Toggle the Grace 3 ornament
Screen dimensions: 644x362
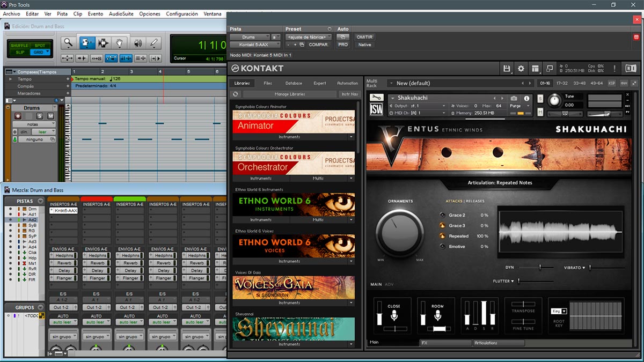(443, 226)
